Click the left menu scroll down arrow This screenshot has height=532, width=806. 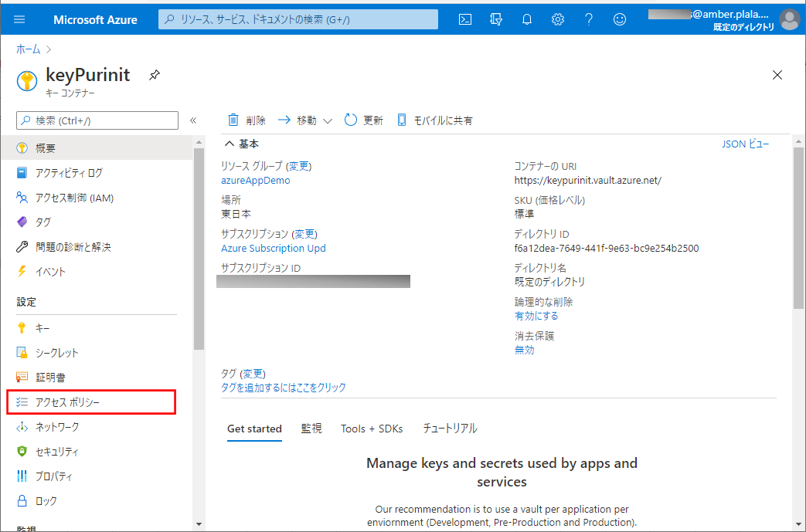[x=199, y=524]
